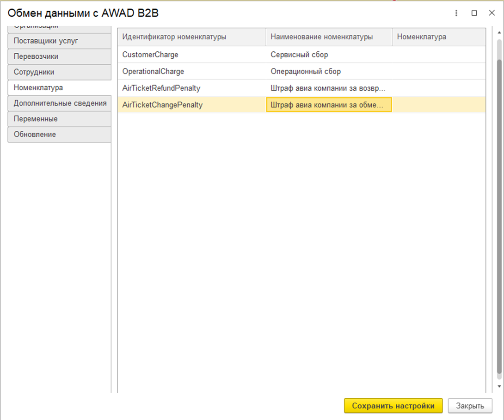Go to Дополнительные сведения tab
Screen dimensions: 504x420
coord(59,103)
